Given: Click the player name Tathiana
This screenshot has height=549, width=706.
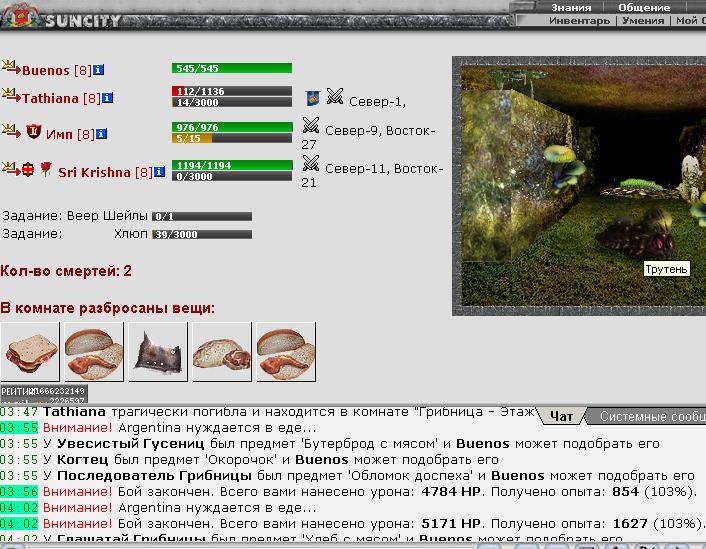Looking at the screenshot, I should pyautogui.click(x=50, y=98).
